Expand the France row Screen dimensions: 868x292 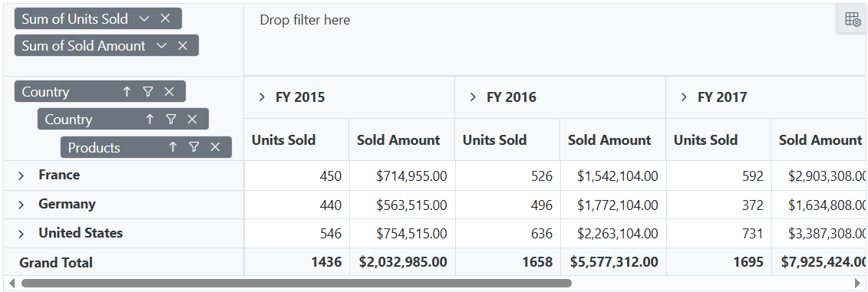(21, 176)
